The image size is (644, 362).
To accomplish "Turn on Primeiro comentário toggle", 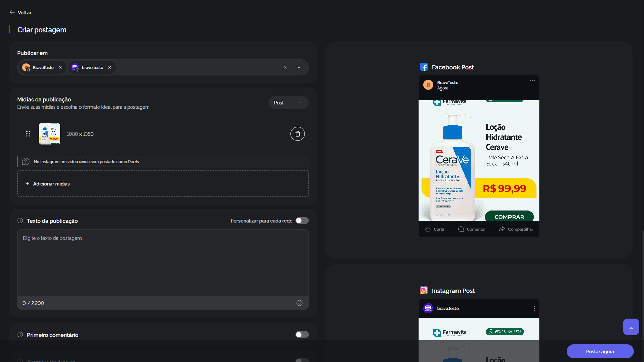I will point(302,335).
